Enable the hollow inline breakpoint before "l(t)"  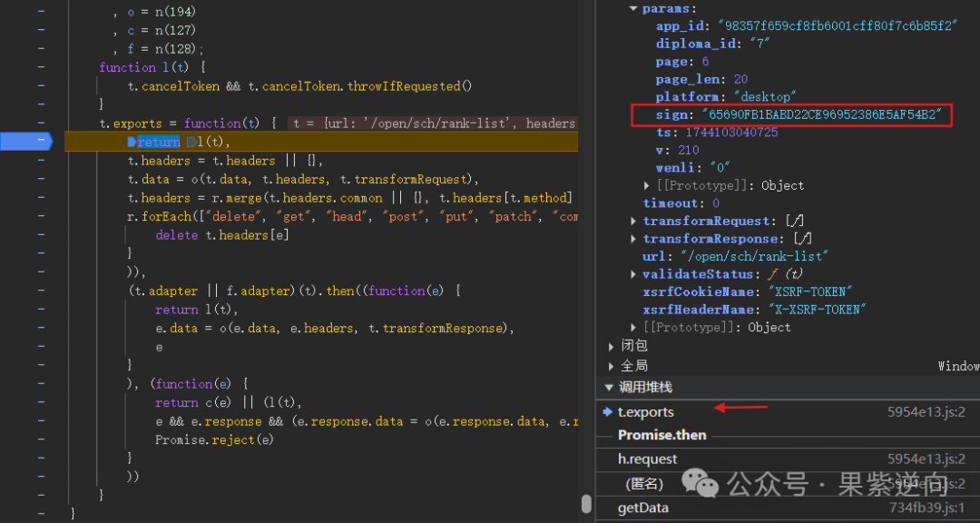pyautogui.click(x=191, y=142)
